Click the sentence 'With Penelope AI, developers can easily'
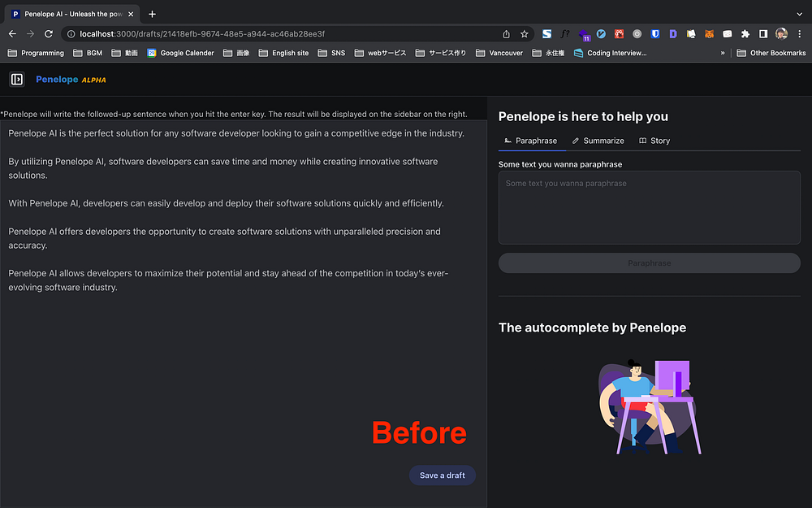The image size is (812, 508). (x=227, y=203)
